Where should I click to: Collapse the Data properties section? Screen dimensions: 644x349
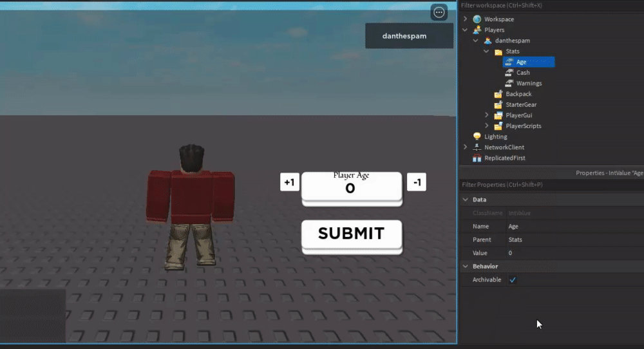pos(466,200)
